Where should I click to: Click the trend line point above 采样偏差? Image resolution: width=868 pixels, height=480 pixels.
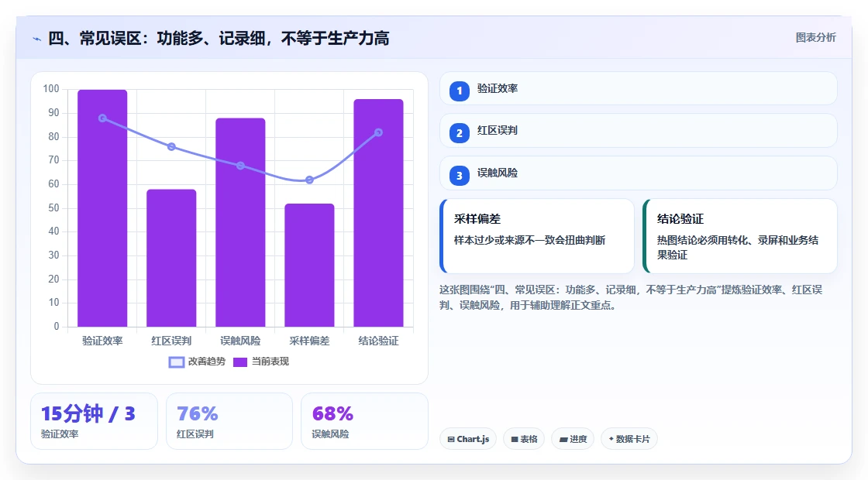[x=309, y=180]
